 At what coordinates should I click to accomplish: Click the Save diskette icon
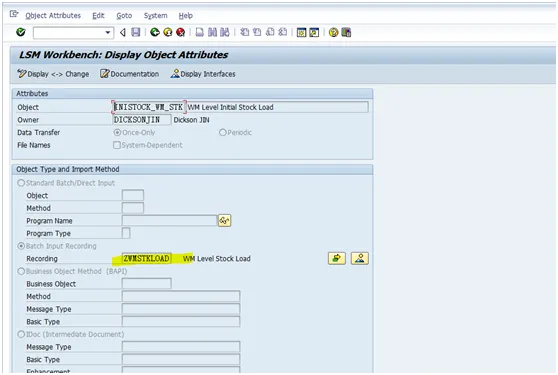coord(136,32)
